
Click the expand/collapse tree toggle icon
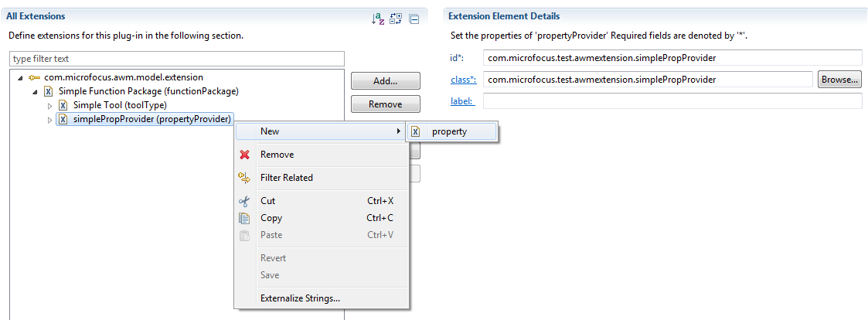pos(396,19)
